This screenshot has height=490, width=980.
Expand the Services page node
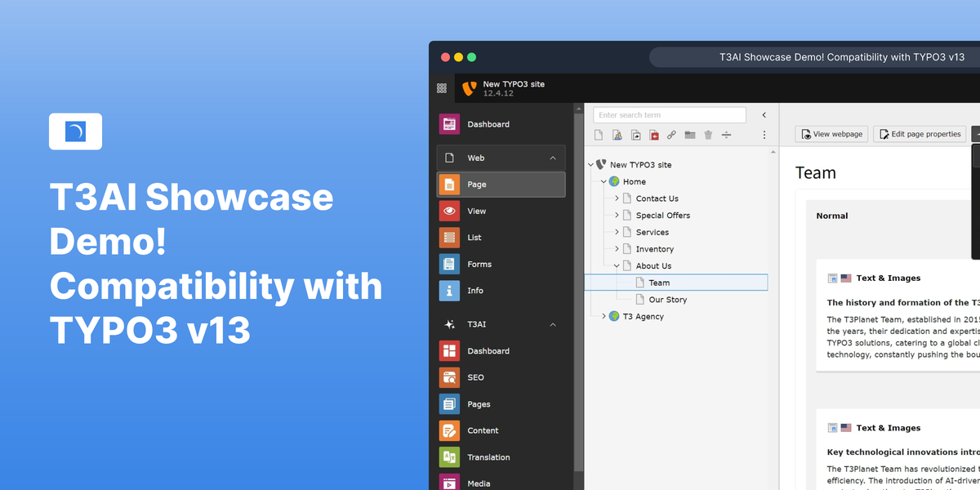pos(618,231)
